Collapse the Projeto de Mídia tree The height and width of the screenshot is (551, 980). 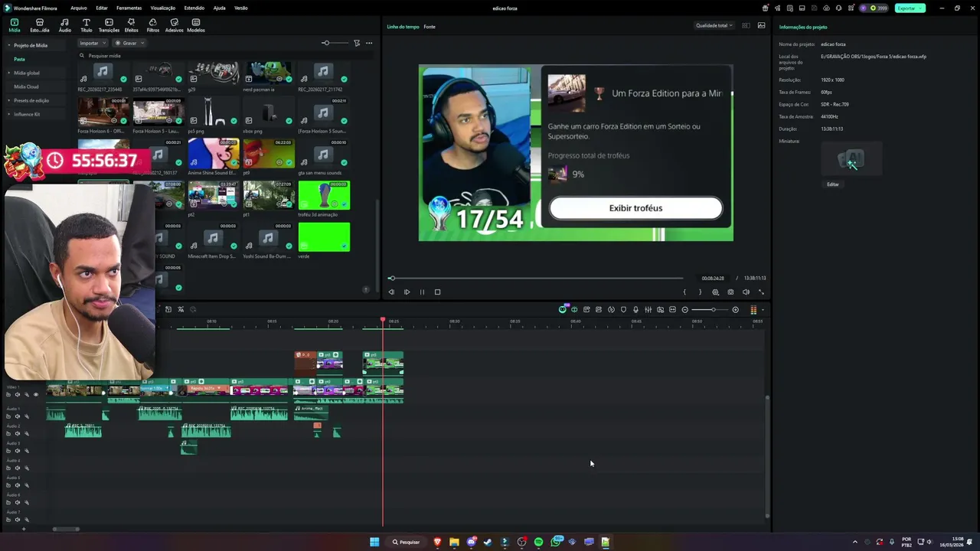click(9, 45)
